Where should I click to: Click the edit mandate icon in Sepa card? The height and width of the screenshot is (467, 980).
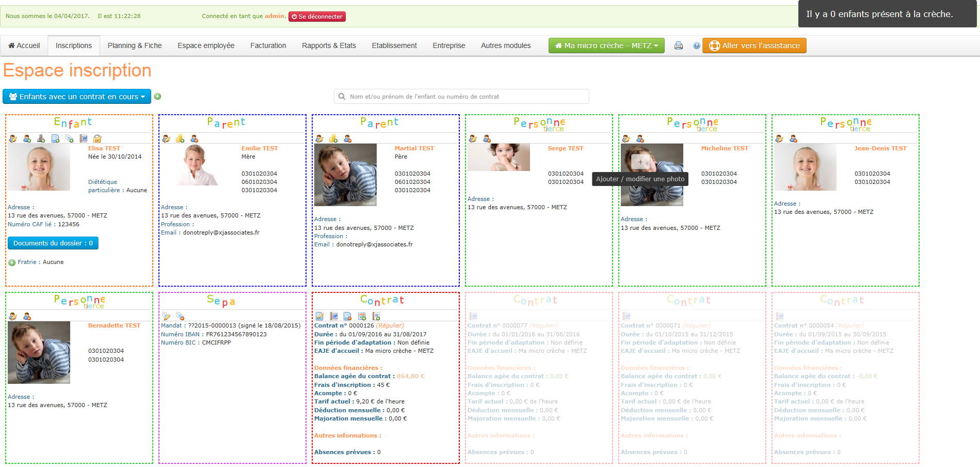pos(166,316)
